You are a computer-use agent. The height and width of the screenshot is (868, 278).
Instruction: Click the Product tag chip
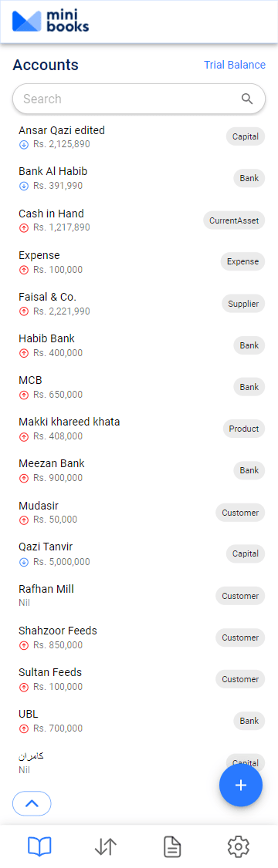pyautogui.click(x=243, y=429)
